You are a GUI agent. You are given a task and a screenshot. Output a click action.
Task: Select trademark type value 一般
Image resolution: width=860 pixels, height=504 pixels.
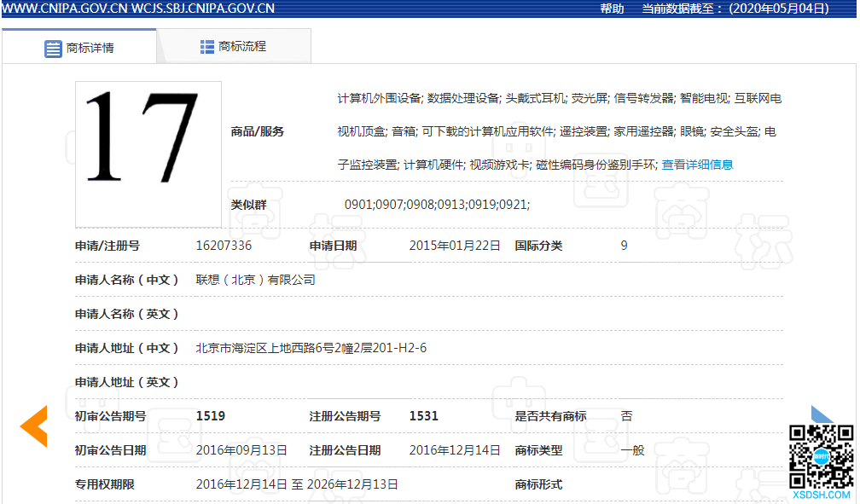632,450
